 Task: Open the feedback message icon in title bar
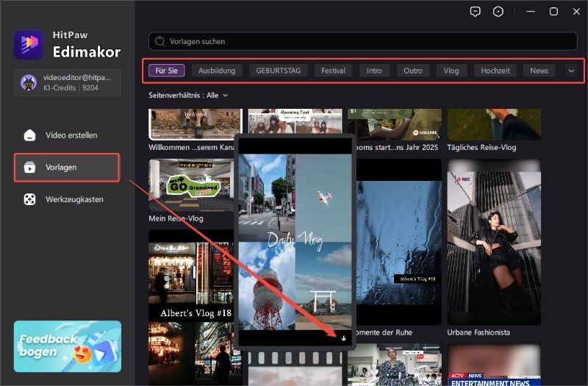tap(476, 12)
